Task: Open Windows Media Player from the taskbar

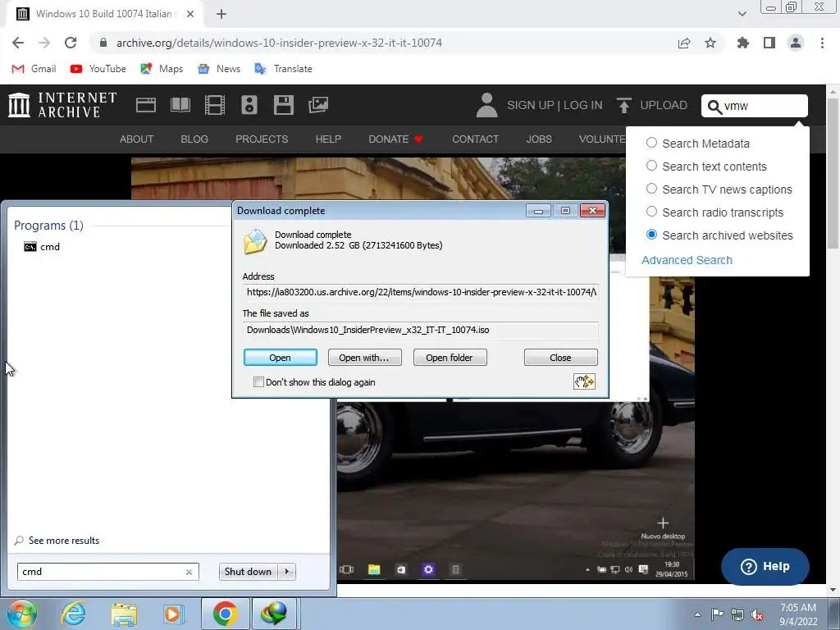Action: tap(174, 614)
